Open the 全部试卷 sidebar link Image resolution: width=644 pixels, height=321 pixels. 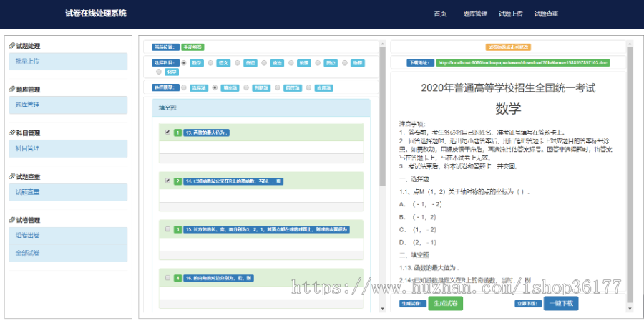tap(68, 253)
